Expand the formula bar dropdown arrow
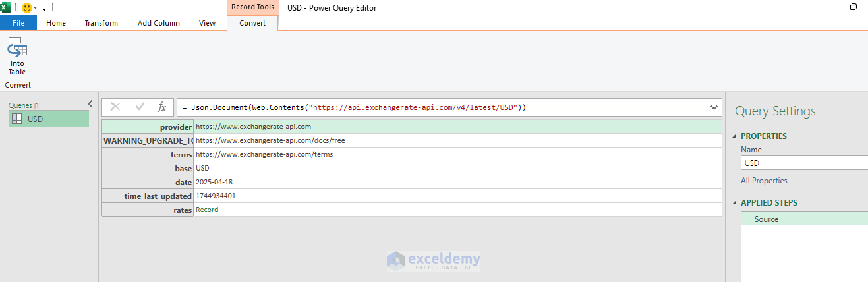 (714, 107)
